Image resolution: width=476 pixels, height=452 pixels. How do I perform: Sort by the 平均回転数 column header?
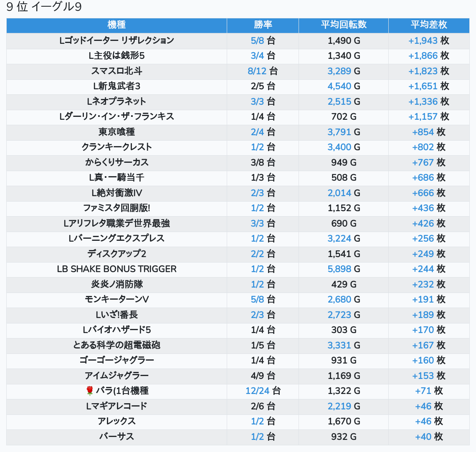(x=343, y=25)
